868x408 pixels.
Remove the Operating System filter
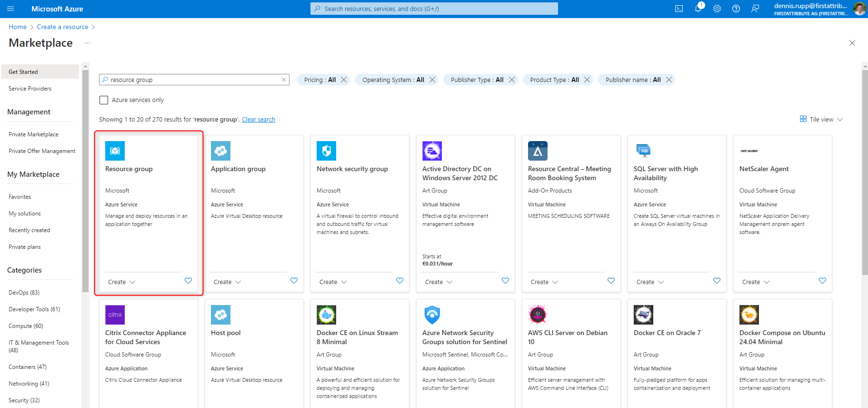click(432, 80)
